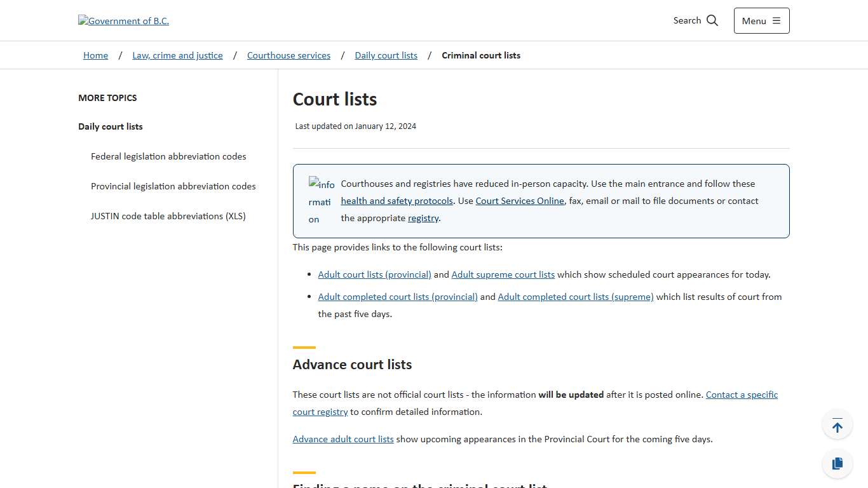The width and height of the screenshot is (868, 488).
Task: Click the copy/feedback icon at bottom right
Action: 837,463
